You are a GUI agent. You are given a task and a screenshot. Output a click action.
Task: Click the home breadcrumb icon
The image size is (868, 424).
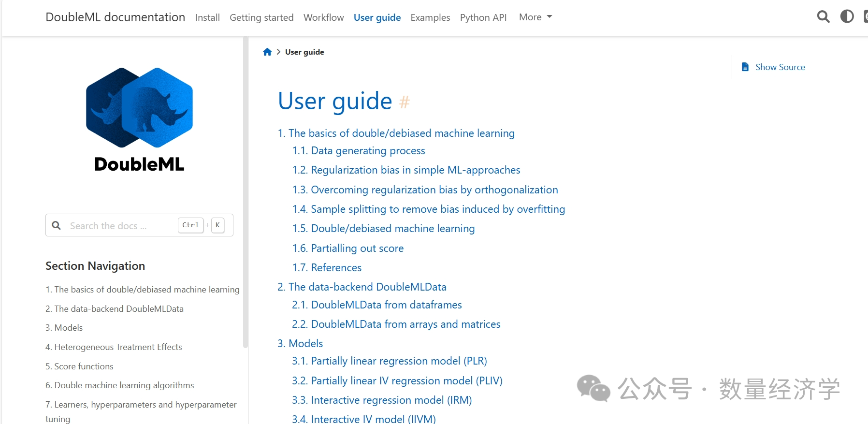[267, 52]
